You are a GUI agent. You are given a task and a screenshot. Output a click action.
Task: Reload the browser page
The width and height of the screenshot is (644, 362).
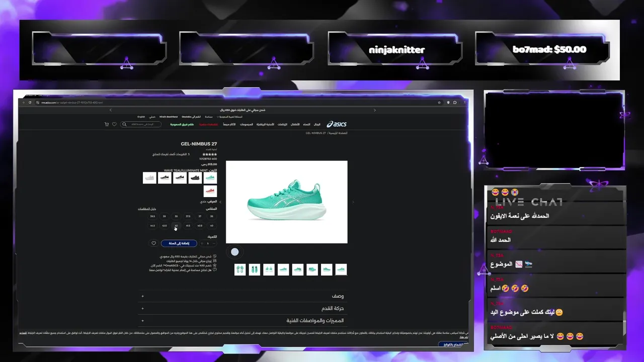pos(30,103)
